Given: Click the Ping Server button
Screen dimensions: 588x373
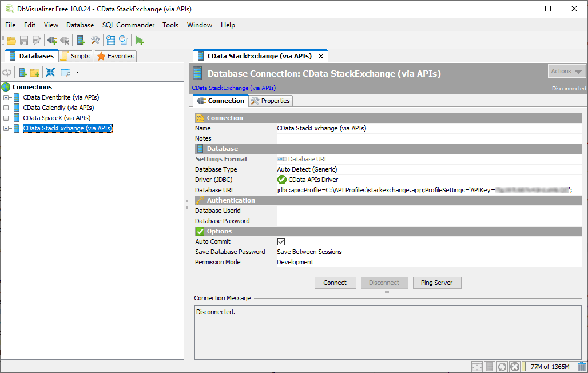Looking at the screenshot, I should click(436, 283).
